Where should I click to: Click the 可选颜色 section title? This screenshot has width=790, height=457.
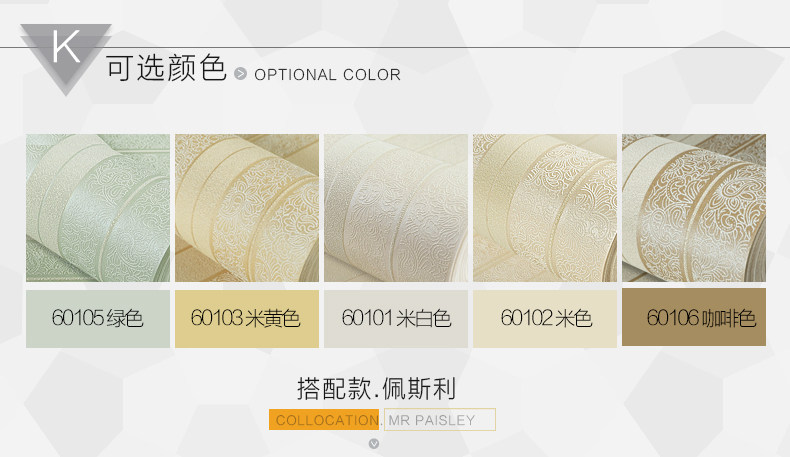point(166,68)
